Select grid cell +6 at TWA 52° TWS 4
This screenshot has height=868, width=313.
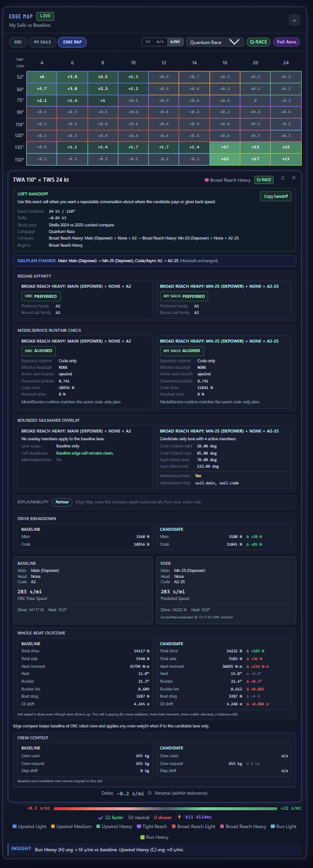[42, 77]
